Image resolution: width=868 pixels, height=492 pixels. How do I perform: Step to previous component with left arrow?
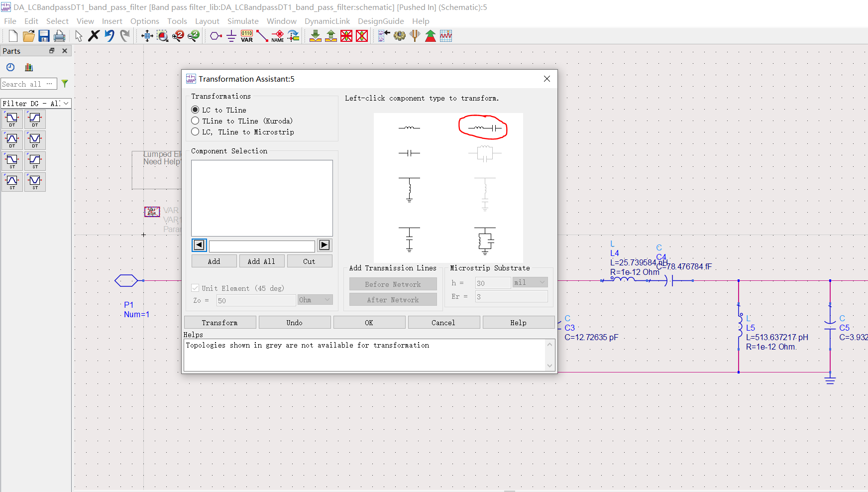click(199, 245)
